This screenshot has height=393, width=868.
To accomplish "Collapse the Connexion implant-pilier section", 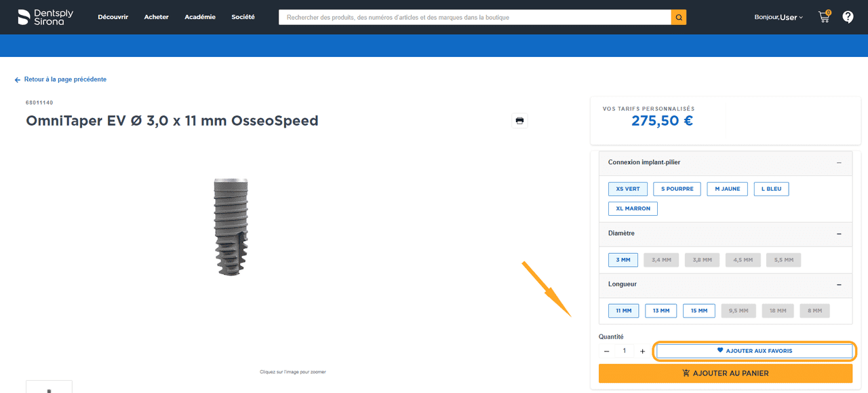I will (x=839, y=163).
